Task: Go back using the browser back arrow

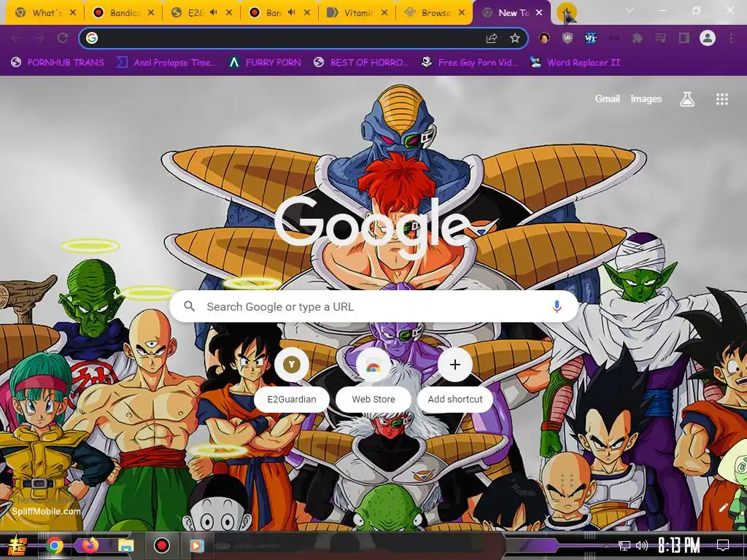Action: (16, 38)
